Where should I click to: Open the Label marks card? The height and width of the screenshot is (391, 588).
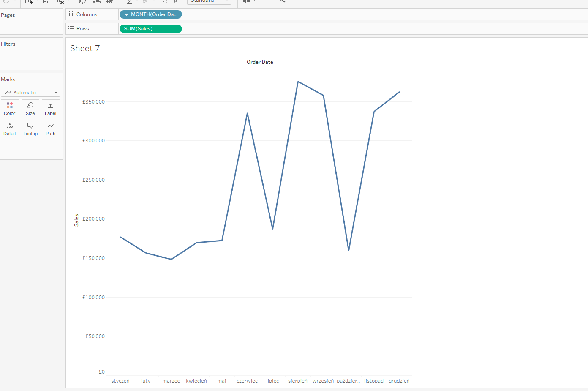point(51,108)
